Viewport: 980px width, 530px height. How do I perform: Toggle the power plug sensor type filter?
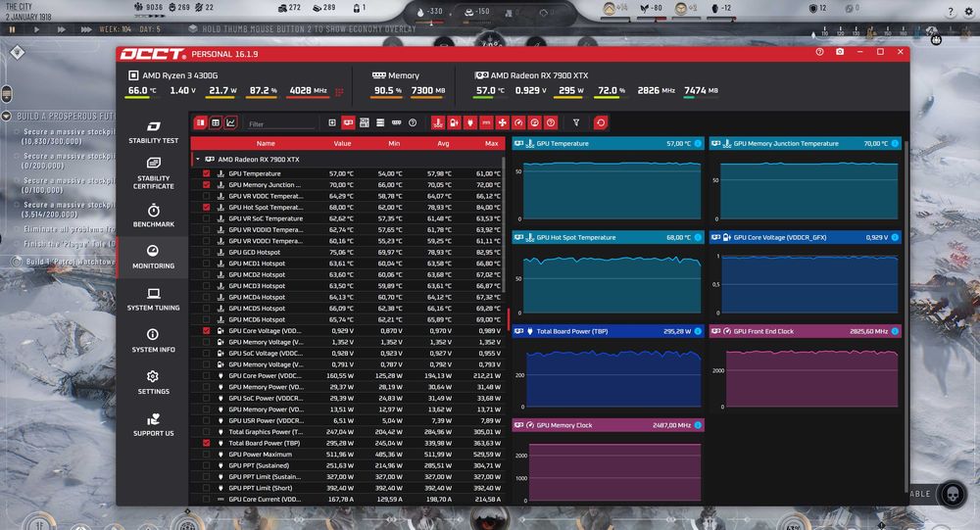click(x=470, y=122)
